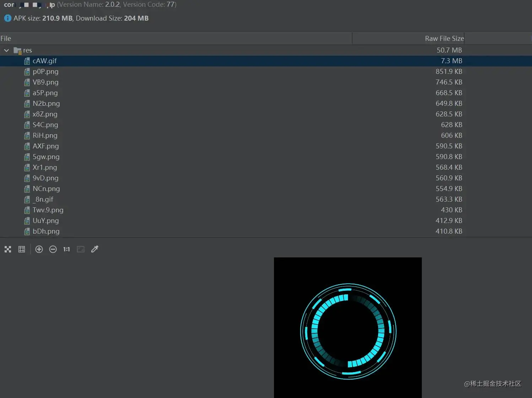The width and height of the screenshot is (532, 398).
Task: Click the 746.5 KB size value
Action: (449, 82)
